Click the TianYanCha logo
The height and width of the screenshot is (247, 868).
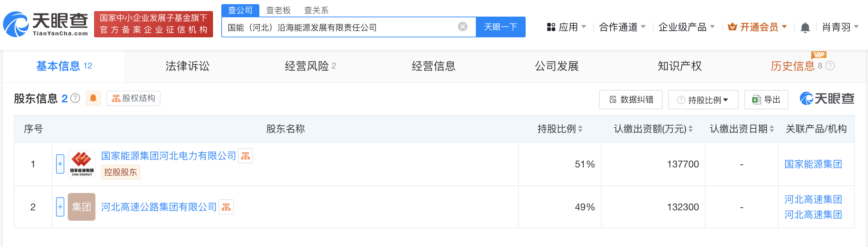[x=46, y=24]
